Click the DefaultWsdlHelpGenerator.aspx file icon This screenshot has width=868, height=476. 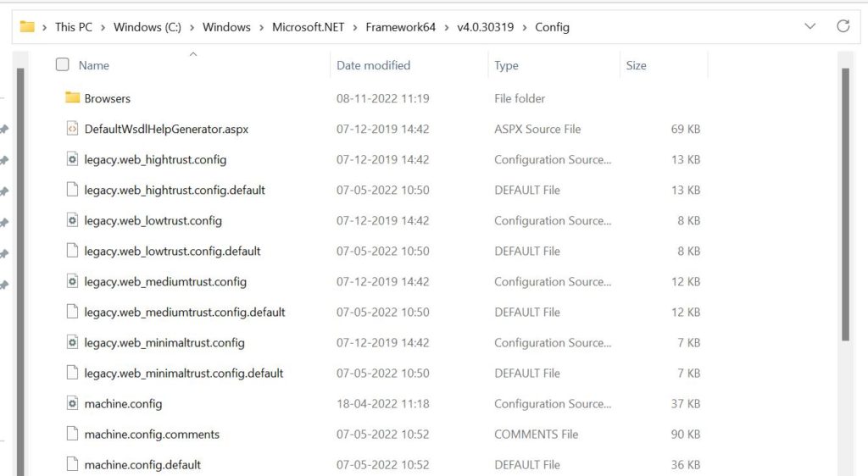(72, 129)
